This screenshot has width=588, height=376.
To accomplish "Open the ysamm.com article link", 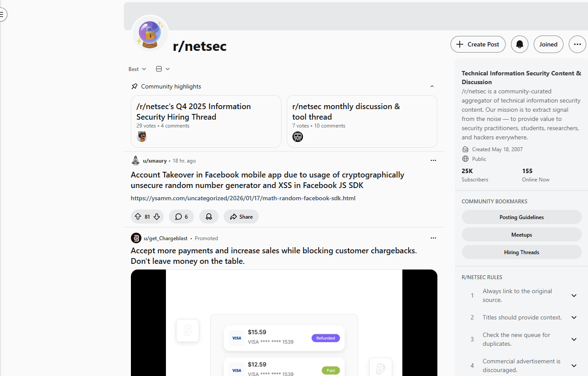I will pos(243,198).
